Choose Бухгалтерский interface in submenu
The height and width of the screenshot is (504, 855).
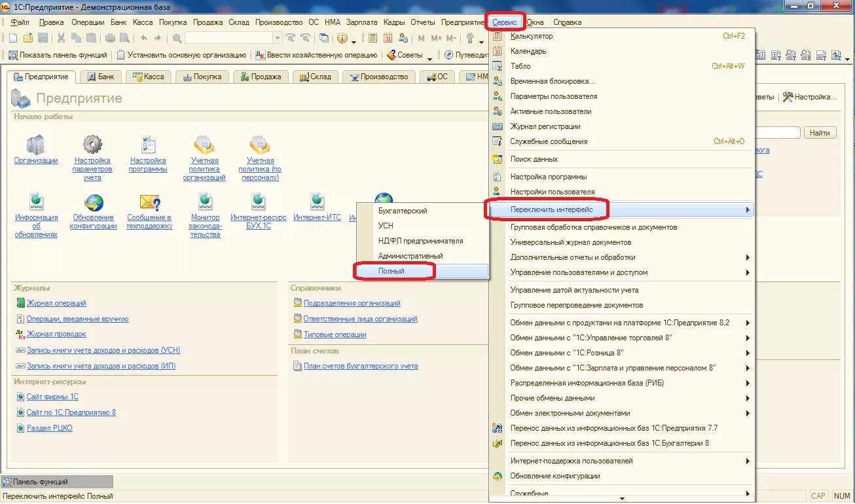[422, 211]
